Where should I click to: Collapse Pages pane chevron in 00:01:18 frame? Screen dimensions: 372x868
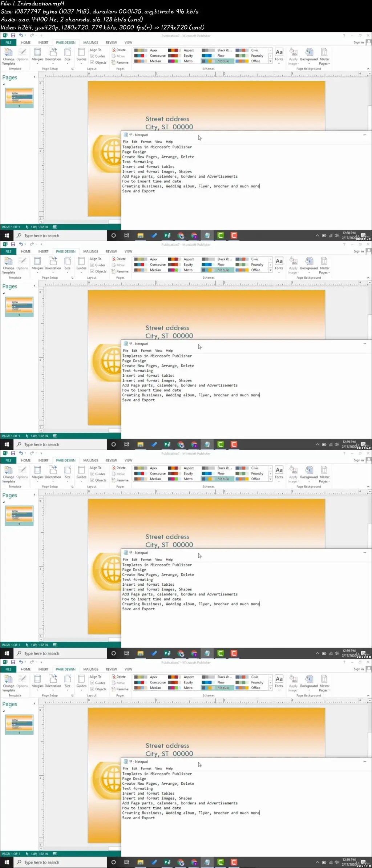coord(35,704)
